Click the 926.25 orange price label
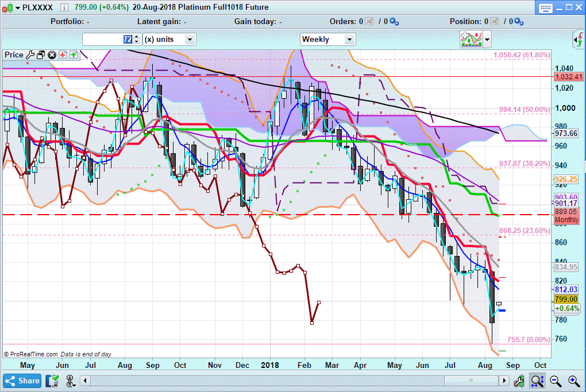 [566, 179]
